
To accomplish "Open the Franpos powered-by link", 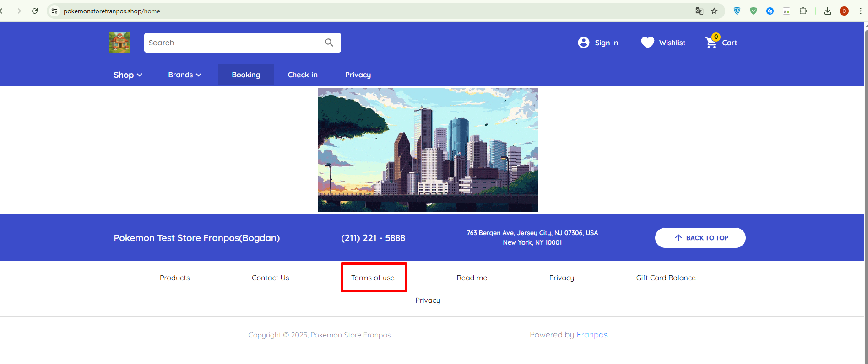I will [x=591, y=335].
